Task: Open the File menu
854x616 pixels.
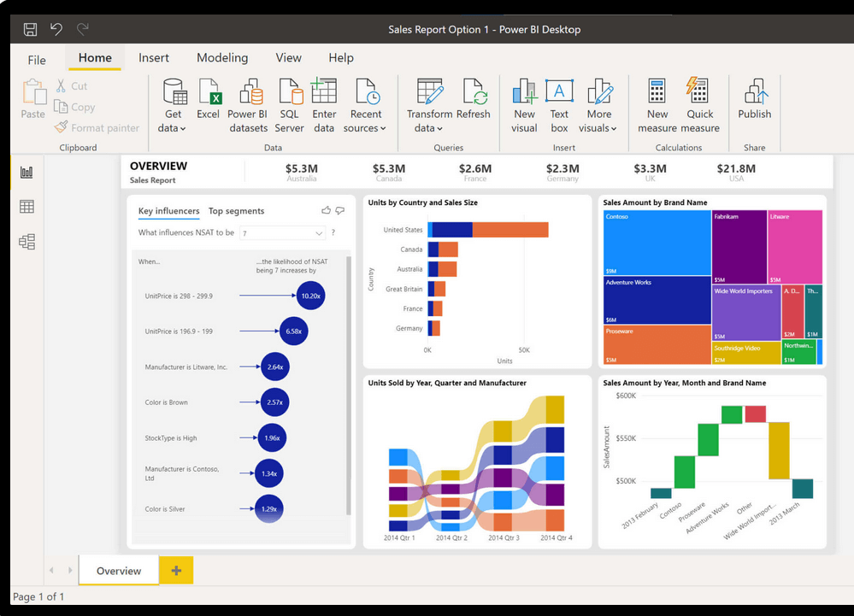Action: click(x=37, y=60)
